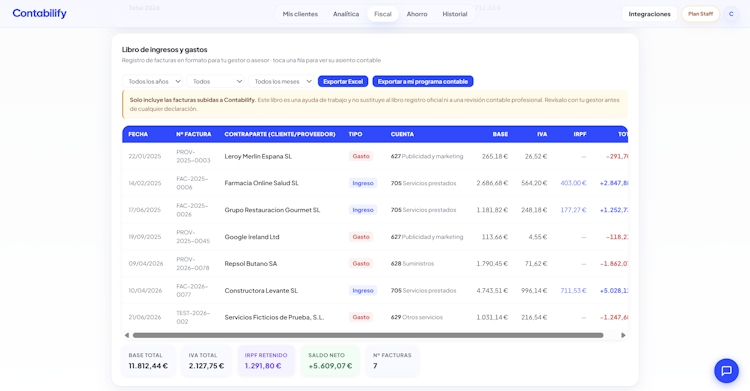The width and height of the screenshot is (750, 391).
Task: Go to the Mis clientes tab
Action: pos(300,14)
